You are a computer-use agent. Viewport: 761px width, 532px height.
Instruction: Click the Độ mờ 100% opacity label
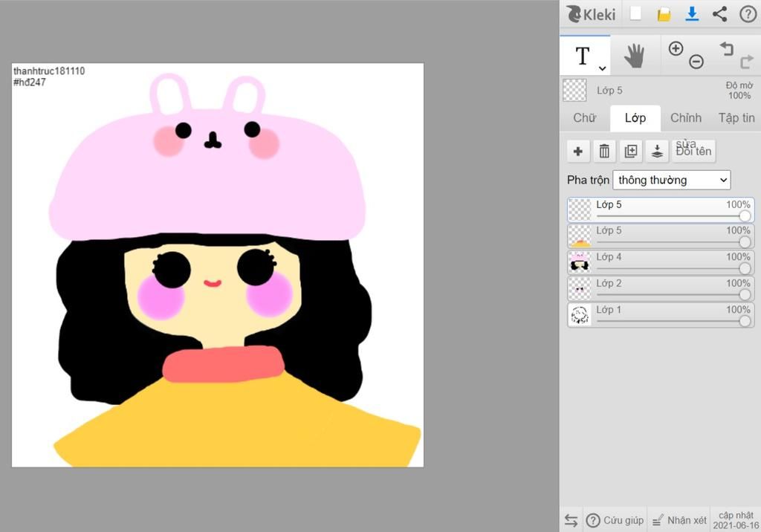tap(739, 91)
